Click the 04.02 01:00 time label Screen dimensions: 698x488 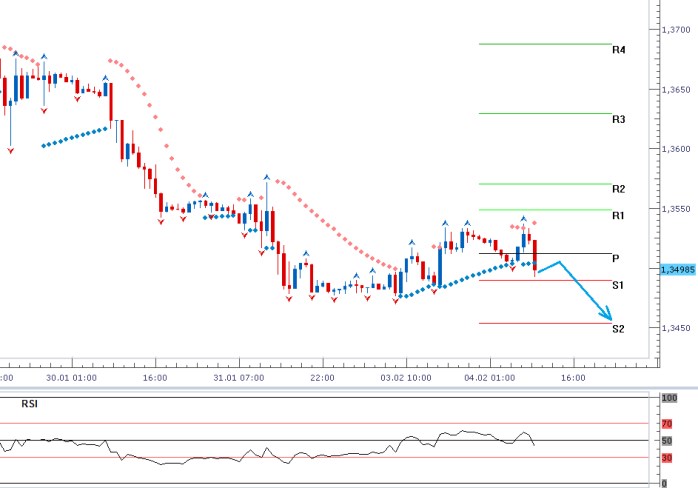point(490,378)
